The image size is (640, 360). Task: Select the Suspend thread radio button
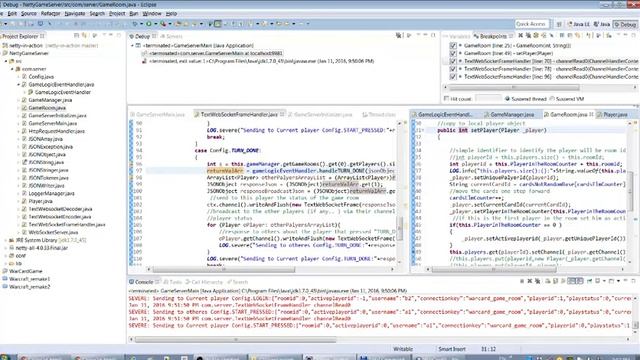507,99
